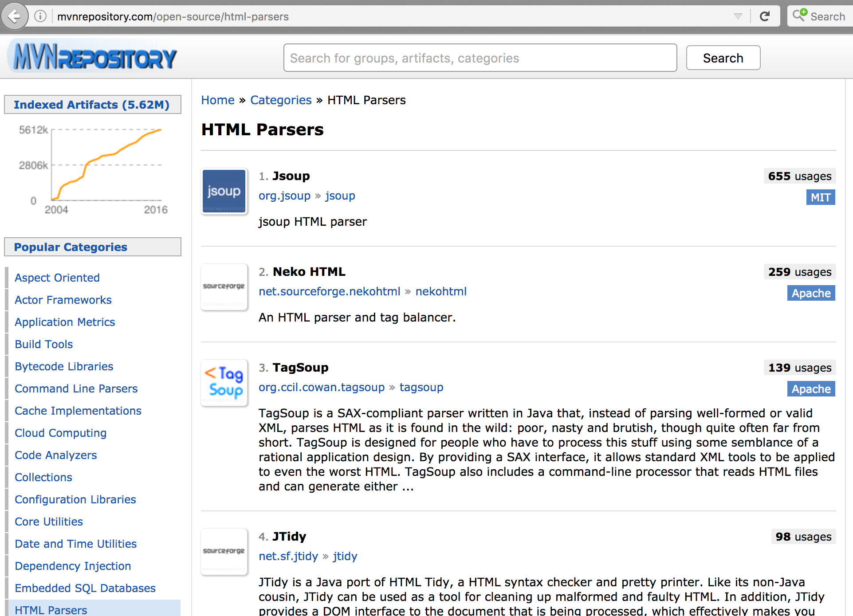The image size is (853, 616).
Task: Open the Home breadcrumb link
Action: click(217, 100)
